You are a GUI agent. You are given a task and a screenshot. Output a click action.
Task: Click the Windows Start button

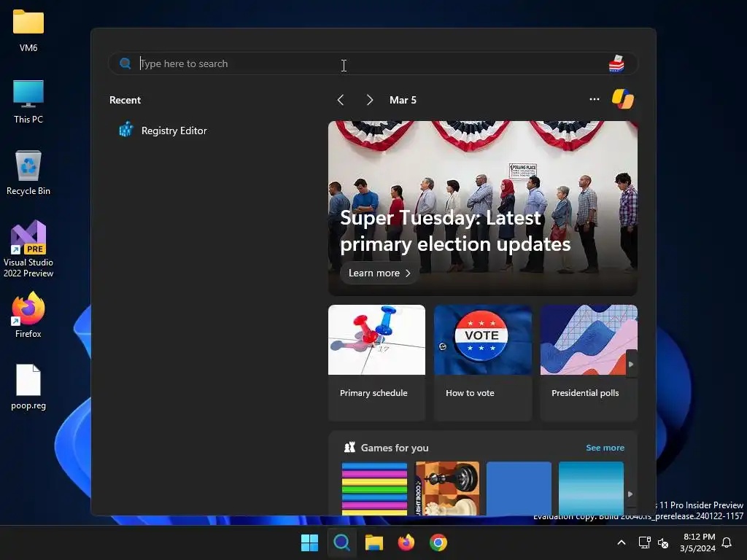click(x=309, y=542)
